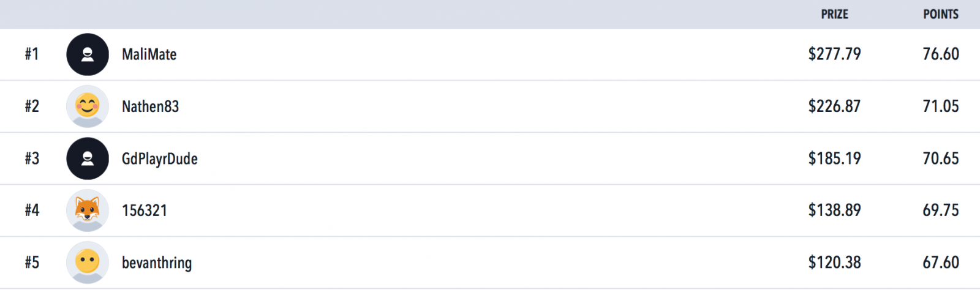
Task: Sort by the POINTS column header
Action: coord(941,14)
